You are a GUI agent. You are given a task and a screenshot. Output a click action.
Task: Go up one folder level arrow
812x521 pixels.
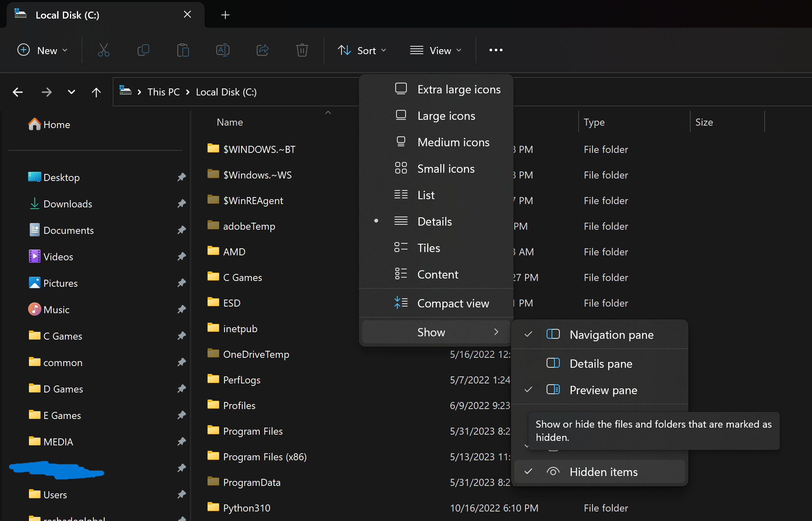[96, 92]
